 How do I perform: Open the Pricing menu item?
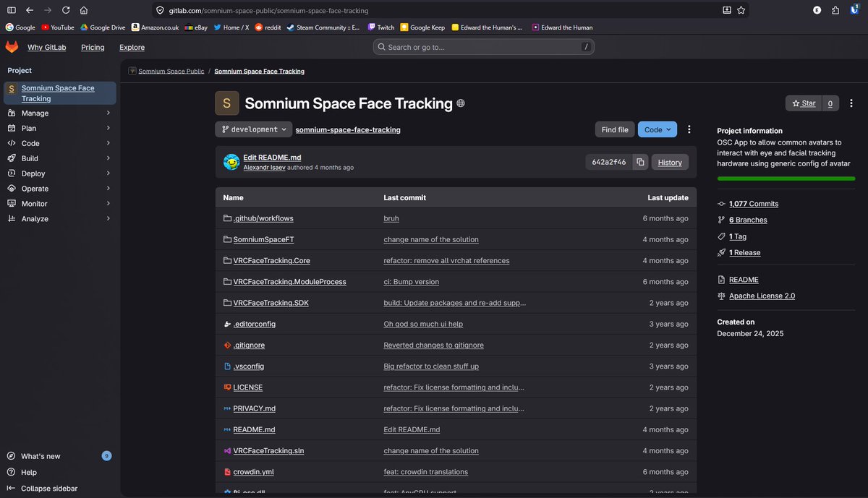pyautogui.click(x=93, y=47)
